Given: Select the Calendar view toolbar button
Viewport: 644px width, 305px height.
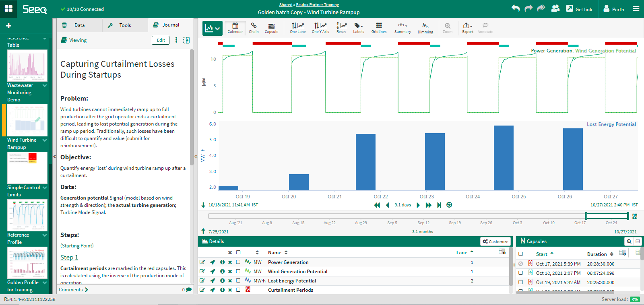Looking at the screenshot, I should pos(235,28).
